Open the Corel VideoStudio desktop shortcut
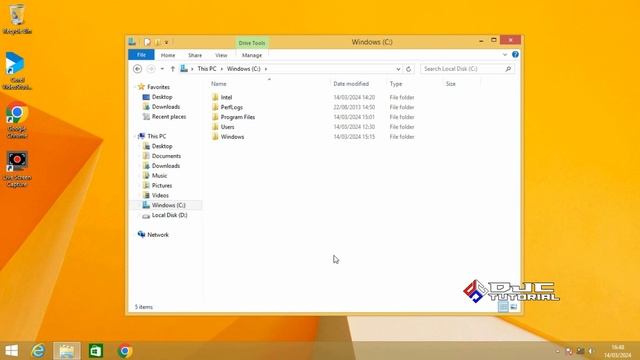Viewport: 640px width, 360px height. (16, 70)
